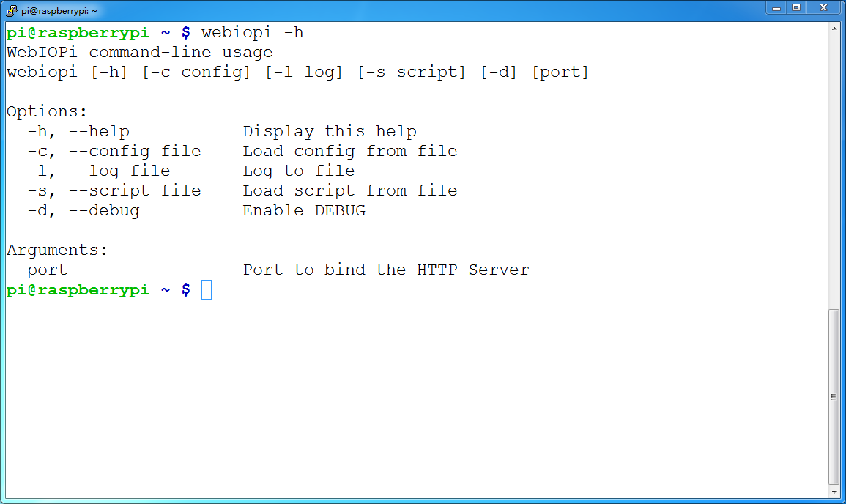846x504 pixels.
Task: Click the 'webiopi -h' command text
Action: pyautogui.click(x=253, y=33)
